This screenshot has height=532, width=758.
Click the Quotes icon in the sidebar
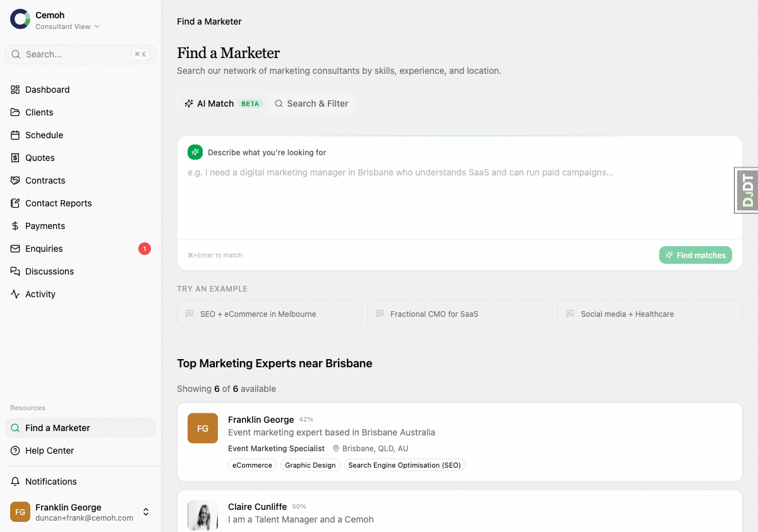pos(15,158)
